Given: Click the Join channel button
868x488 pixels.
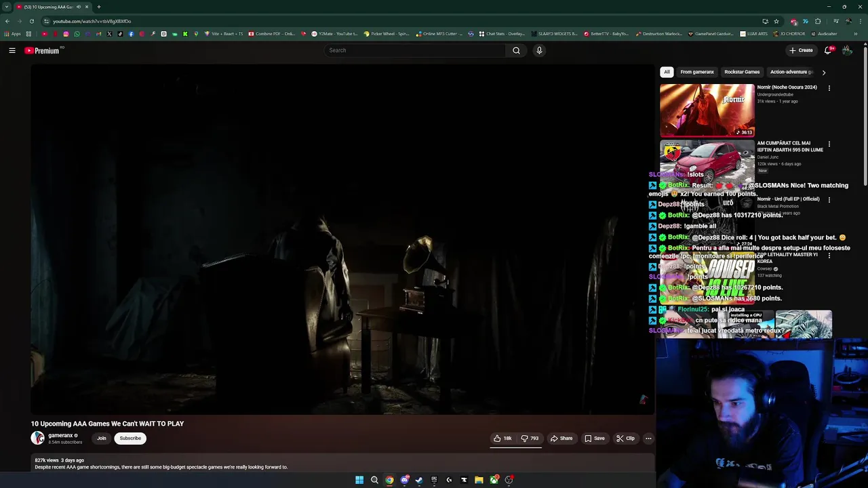Looking at the screenshot, I should point(101,438).
